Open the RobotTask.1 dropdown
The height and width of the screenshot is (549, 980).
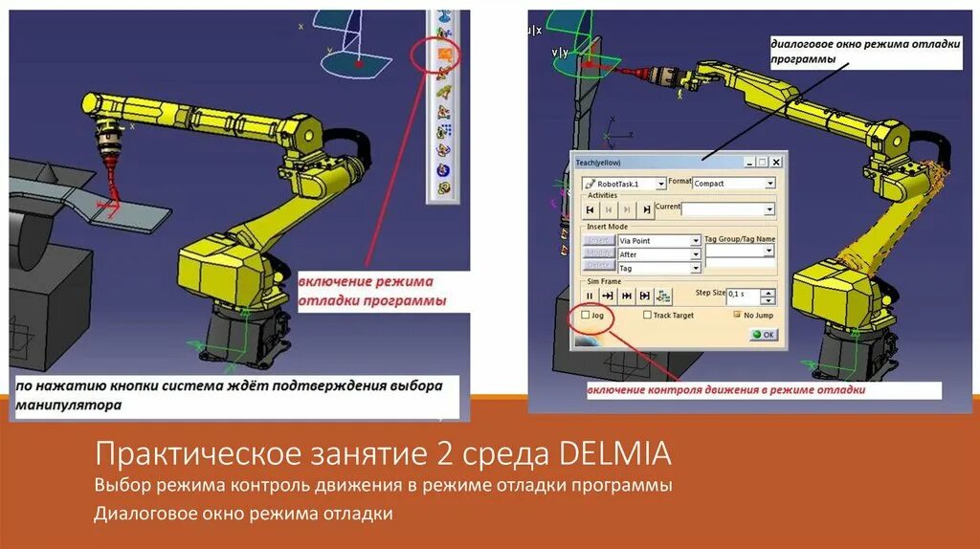click(x=660, y=184)
